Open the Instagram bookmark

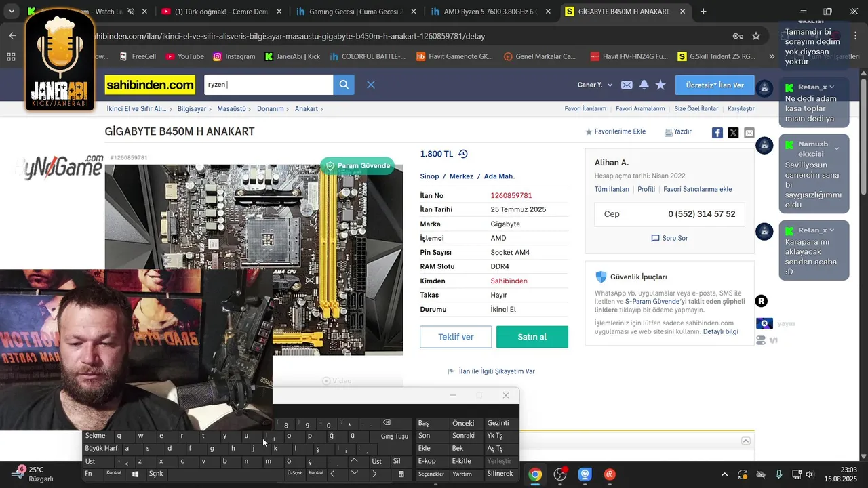[234, 56]
